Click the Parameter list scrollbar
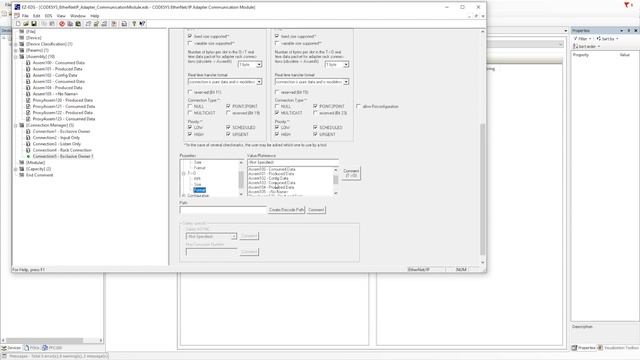Screen dimensions: 640x360 point(241,178)
